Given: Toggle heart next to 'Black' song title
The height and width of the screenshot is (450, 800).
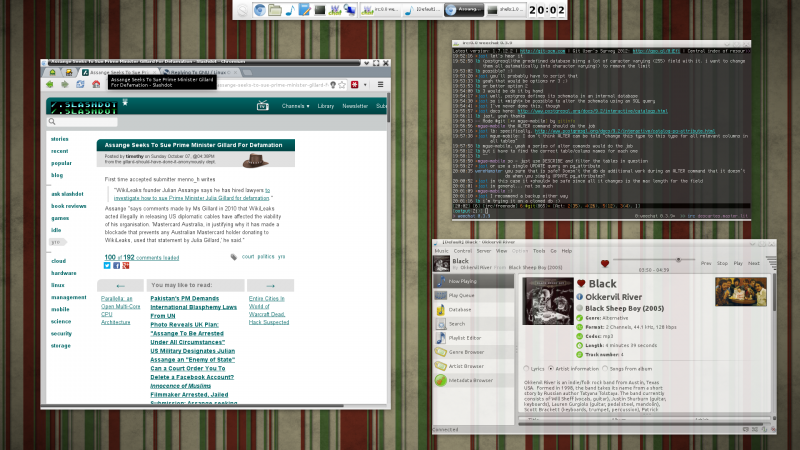Looking at the screenshot, I should [581, 283].
